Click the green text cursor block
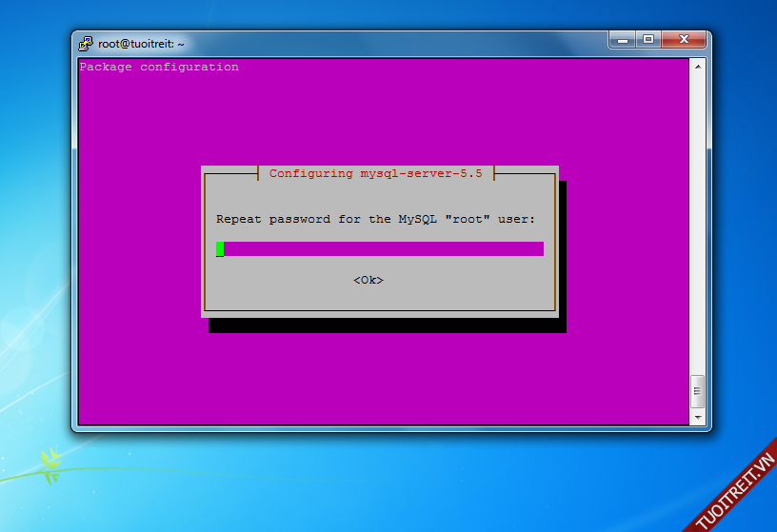Viewport: 777px width, 532px height. coord(220,248)
